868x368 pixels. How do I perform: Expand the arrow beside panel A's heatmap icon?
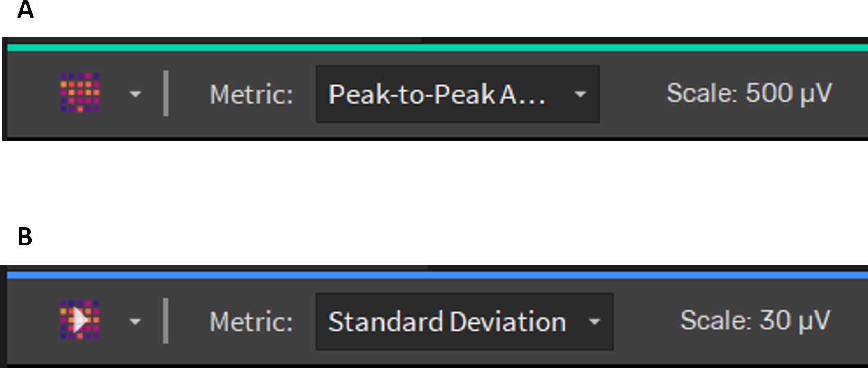tap(135, 94)
